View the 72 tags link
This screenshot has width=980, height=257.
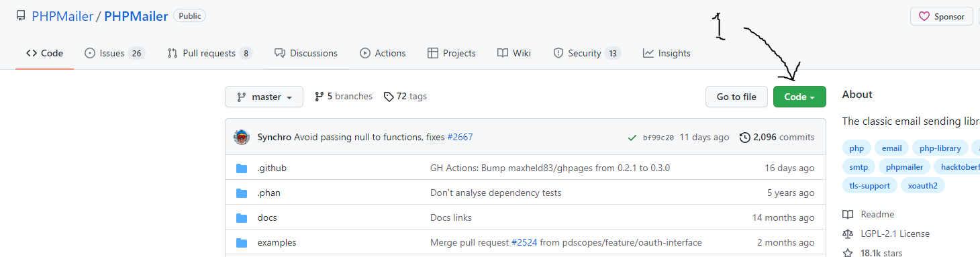405,96
